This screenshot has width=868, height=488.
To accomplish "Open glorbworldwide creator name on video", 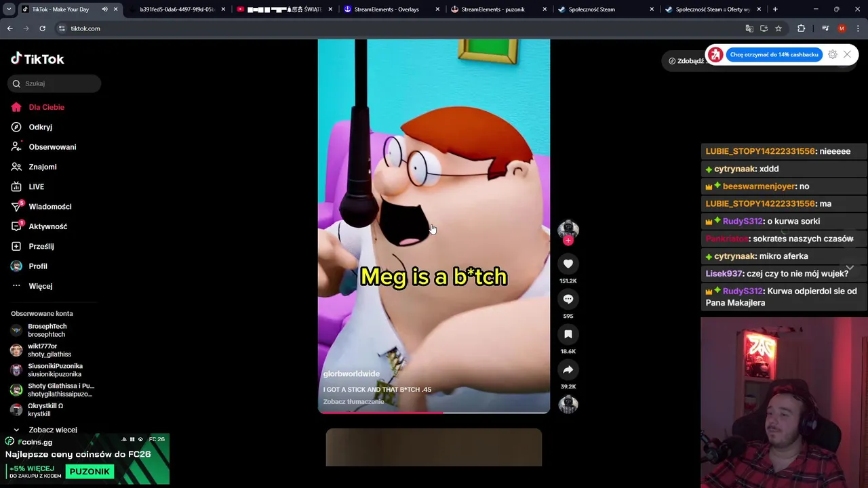I will [351, 373].
